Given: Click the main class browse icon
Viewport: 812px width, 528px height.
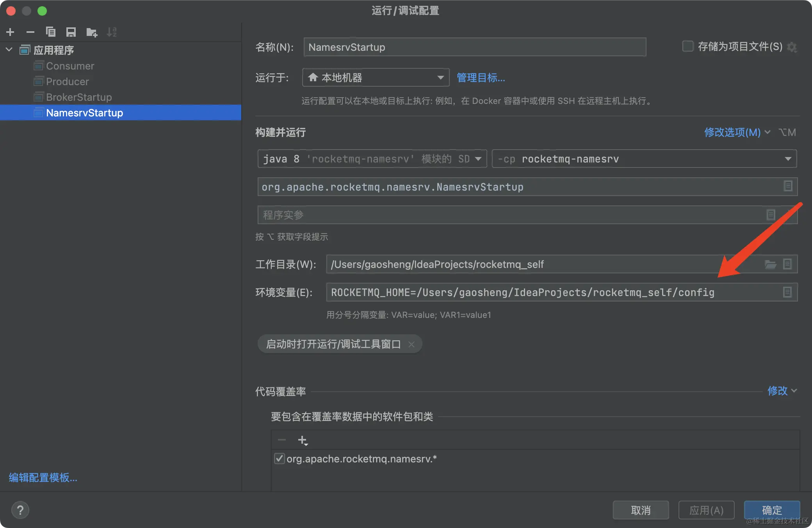Looking at the screenshot, I should coord(788,186).
